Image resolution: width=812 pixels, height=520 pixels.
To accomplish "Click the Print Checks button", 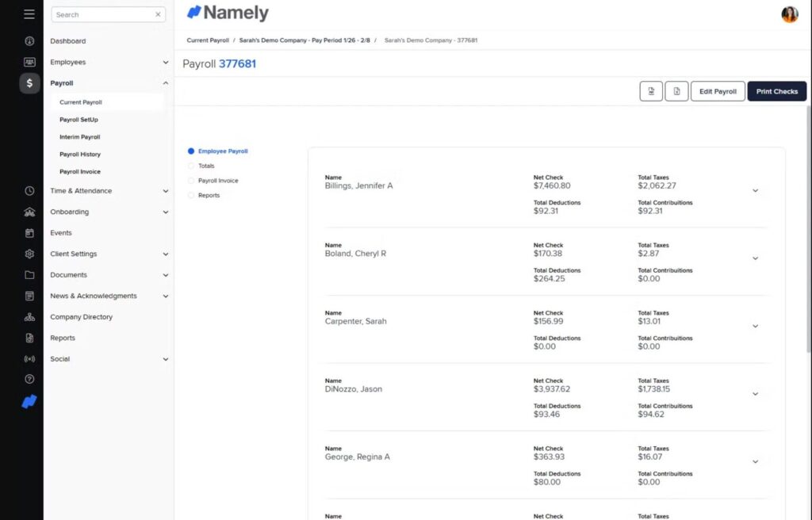I will pos(777,91).
